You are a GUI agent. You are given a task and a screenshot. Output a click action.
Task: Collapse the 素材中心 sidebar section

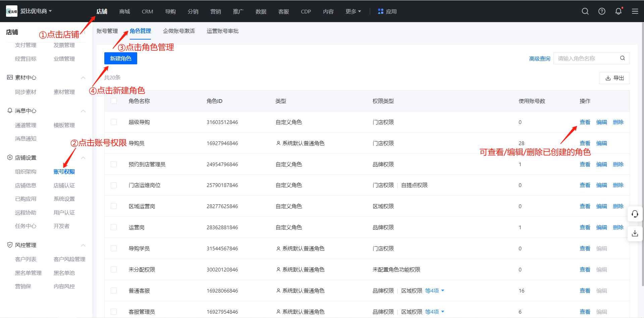coord(83,78)
